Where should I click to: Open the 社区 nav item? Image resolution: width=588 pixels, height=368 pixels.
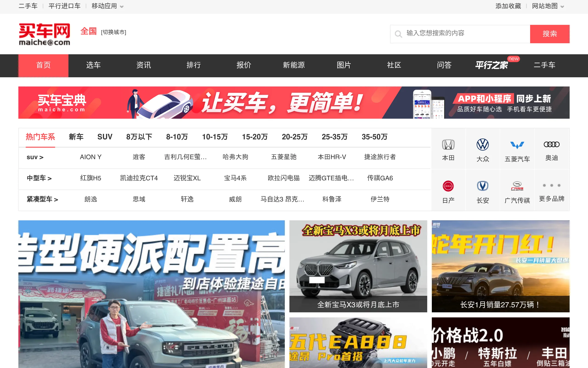tap(394, 65)
